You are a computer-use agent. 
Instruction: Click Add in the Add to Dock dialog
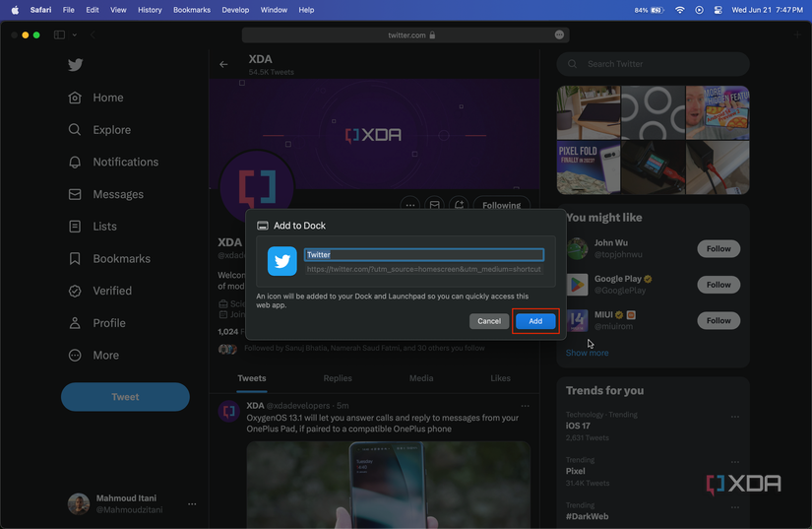(x=535, y=321)
